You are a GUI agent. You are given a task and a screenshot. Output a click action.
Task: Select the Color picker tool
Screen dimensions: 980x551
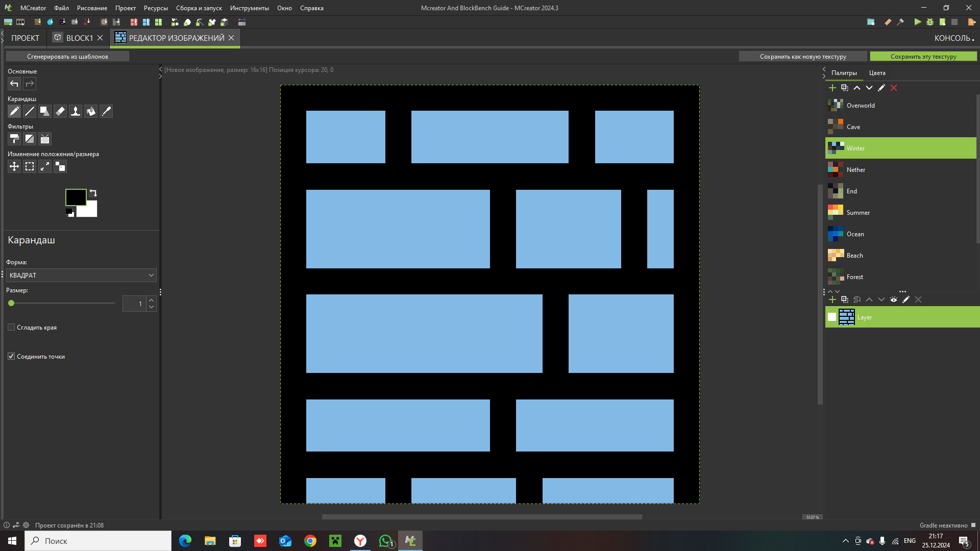tap(106, 111)
